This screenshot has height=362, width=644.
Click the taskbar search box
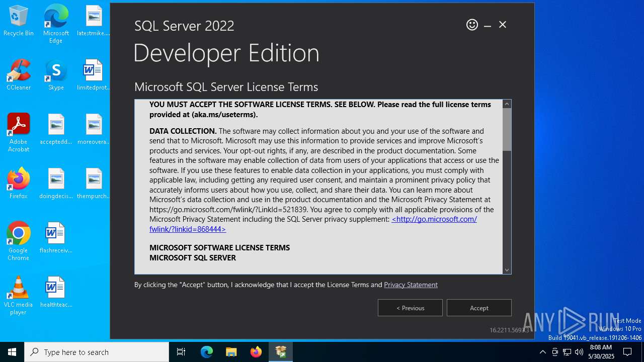[97, 352]
